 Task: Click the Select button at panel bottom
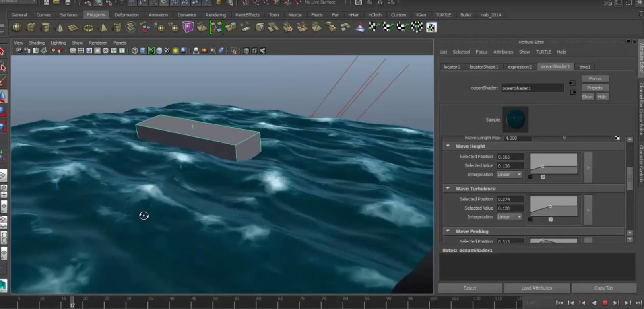(x=470, y=288)
